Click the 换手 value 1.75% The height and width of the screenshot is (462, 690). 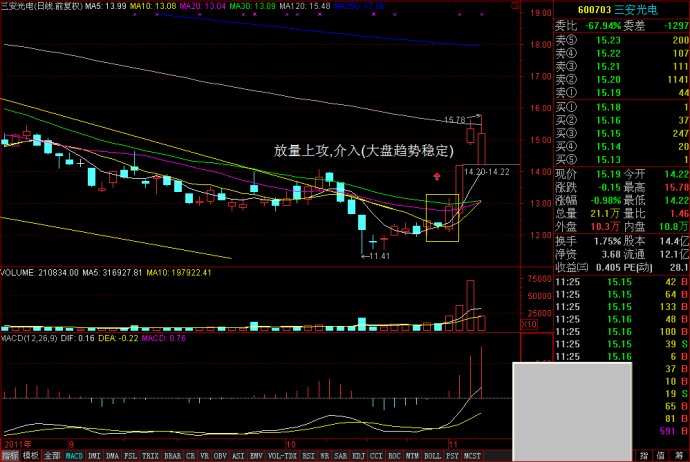tap(607, 241)
